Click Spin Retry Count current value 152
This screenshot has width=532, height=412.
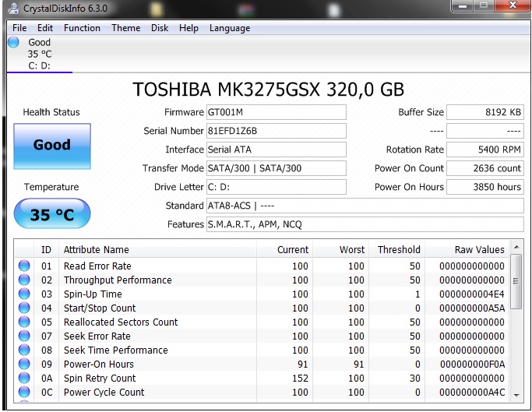tap(300, 378)
